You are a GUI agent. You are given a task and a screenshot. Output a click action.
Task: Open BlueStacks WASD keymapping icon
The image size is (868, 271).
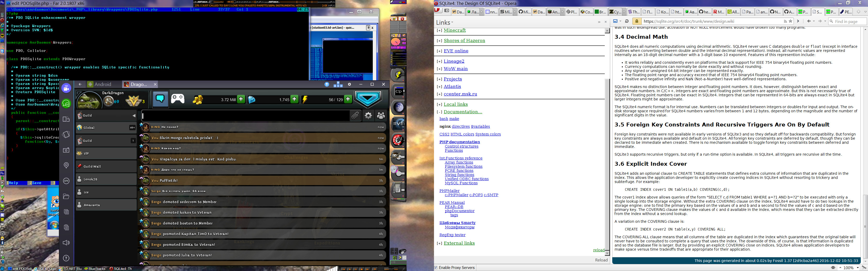338,84
